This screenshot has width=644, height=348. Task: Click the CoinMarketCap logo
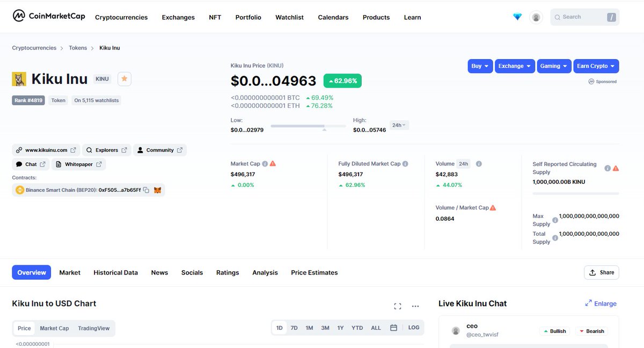49,16
